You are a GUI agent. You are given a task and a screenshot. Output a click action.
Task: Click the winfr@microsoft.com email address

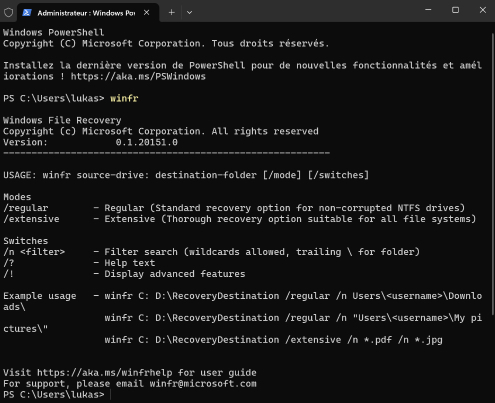pyautogui.click(x=203, y=383)
